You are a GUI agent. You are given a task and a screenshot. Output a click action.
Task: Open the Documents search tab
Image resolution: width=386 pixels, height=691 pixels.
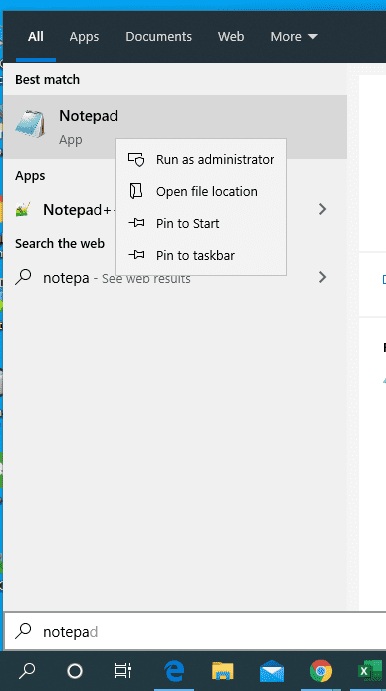click(x=159, y=37)
